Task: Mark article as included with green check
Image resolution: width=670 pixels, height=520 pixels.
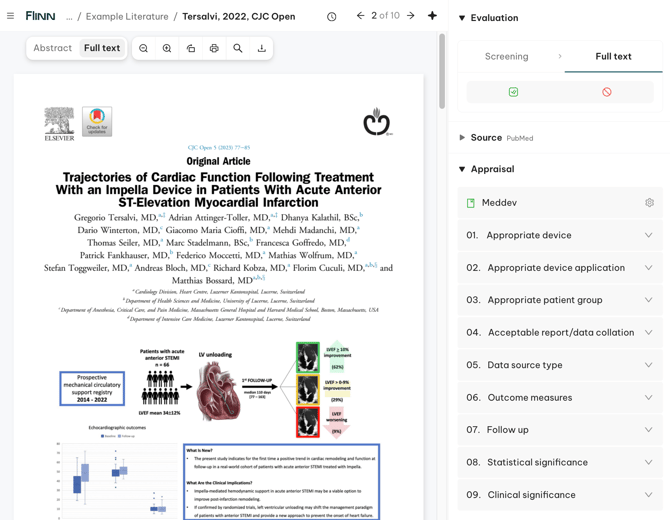Action: pyautogui.click(x=513, y=92)
